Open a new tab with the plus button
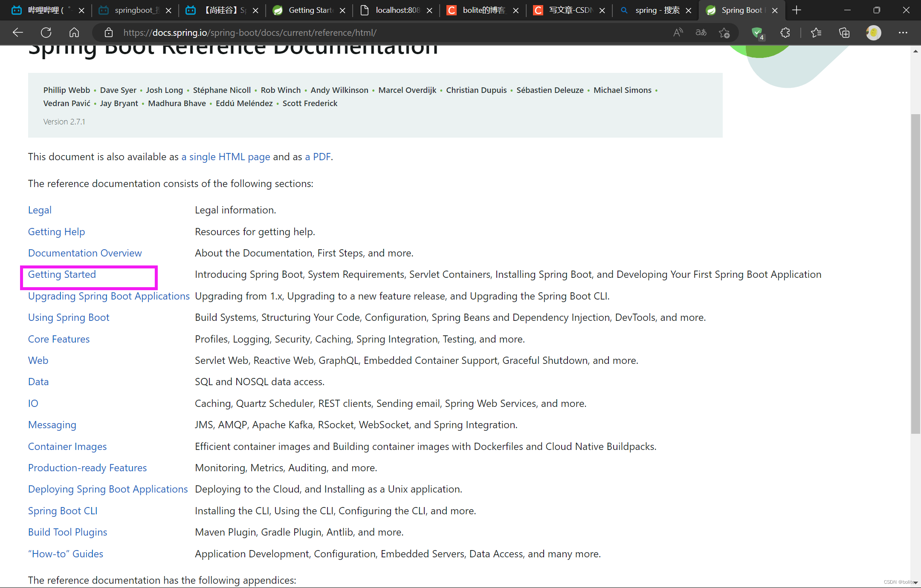 [x=796, y=10]
